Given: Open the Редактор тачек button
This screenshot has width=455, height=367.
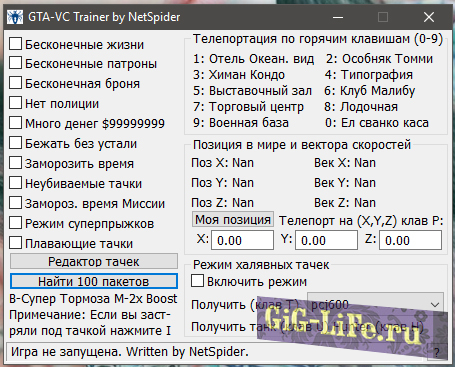Looking at the screenshot, I should (x=94, y=261).
